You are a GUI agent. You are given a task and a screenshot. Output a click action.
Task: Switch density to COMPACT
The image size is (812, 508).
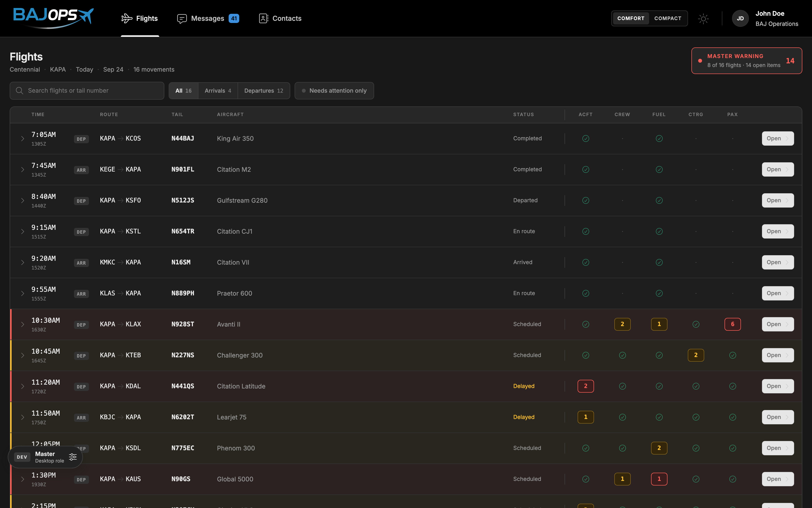pyautogui.click(x=668, y=18)
